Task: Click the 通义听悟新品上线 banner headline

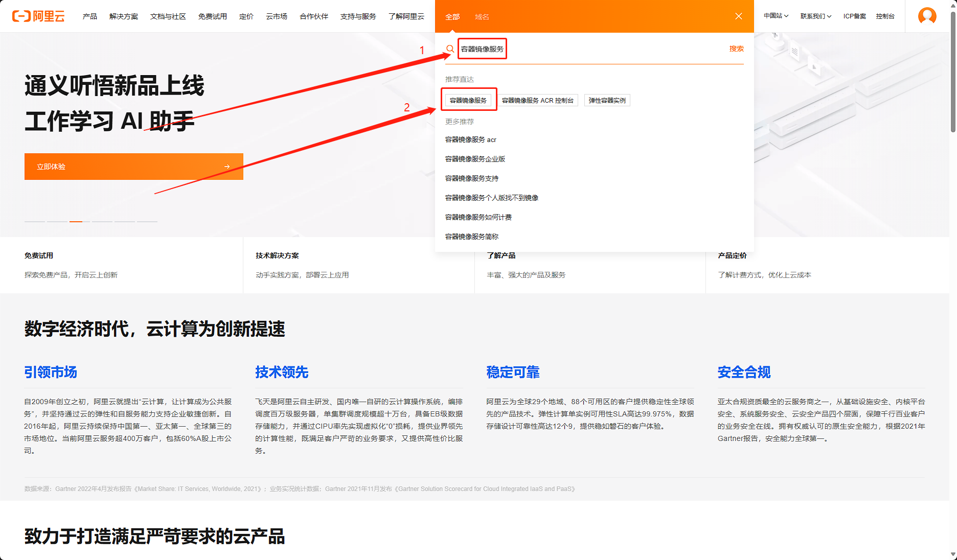Action: point(115,85)
